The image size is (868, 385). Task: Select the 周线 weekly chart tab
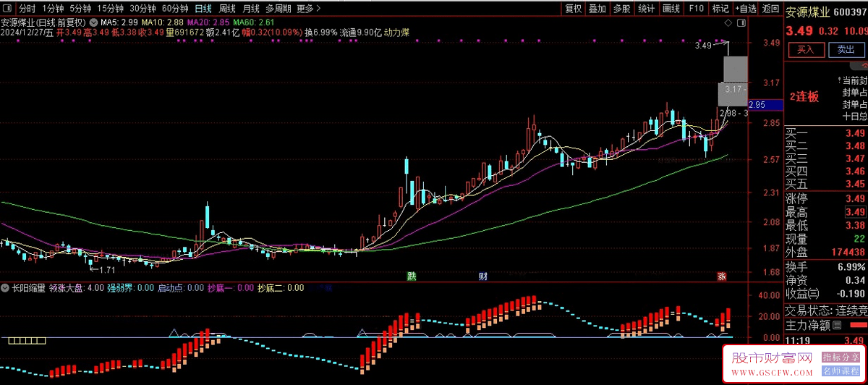tap(227, 9)
